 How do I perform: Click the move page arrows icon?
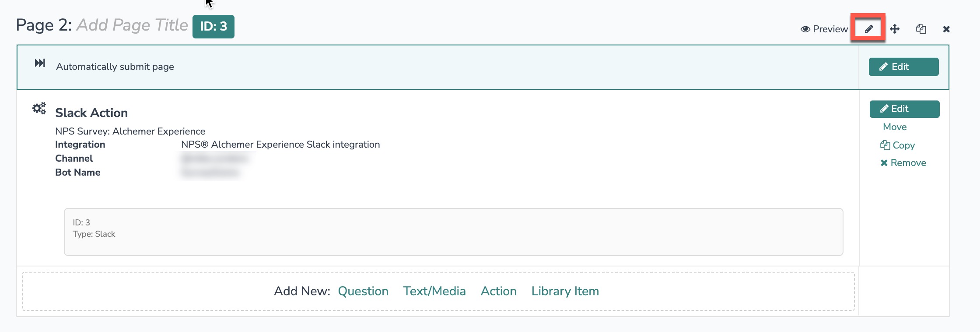(895, 29)
